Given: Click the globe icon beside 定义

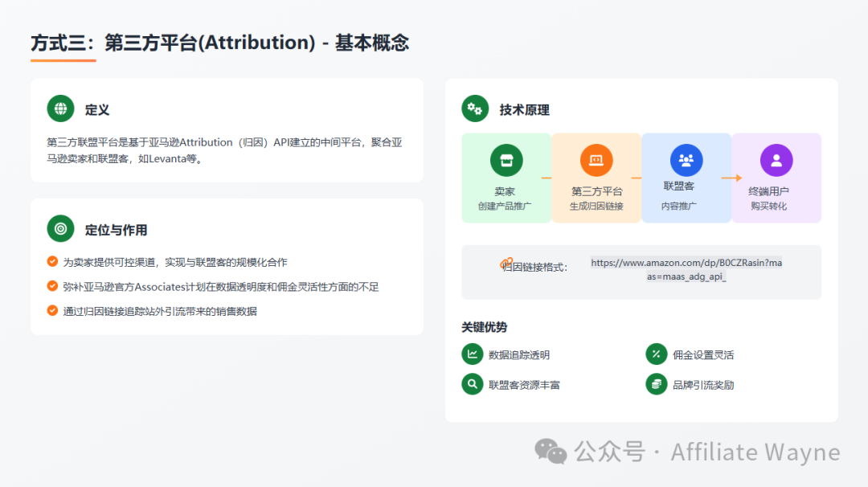Looking at the screenshot, I should [x=61, y=108].
